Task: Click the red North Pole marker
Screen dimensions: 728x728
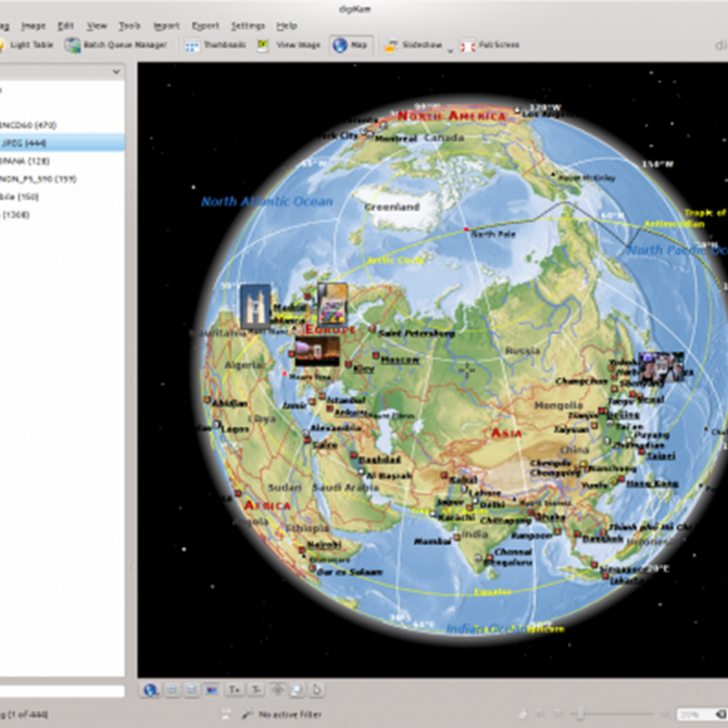Action: pyautogui.click(x=466, y=229)
